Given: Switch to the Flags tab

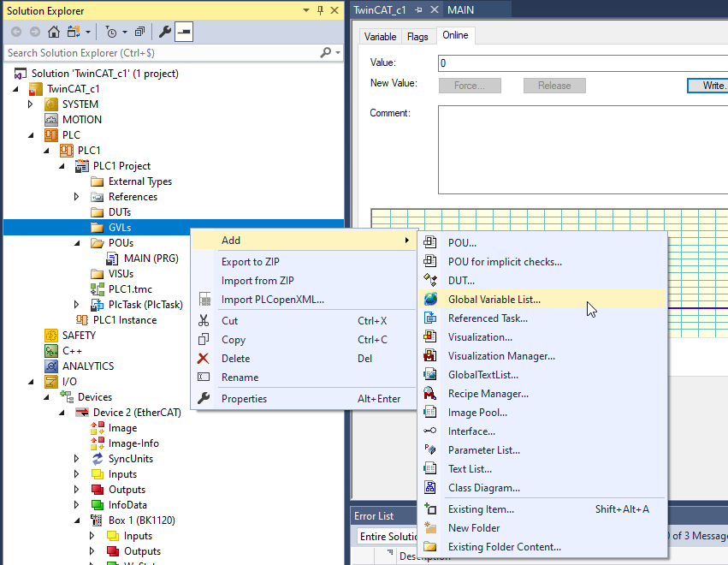Looking at the screenshot, I should 417,36.
